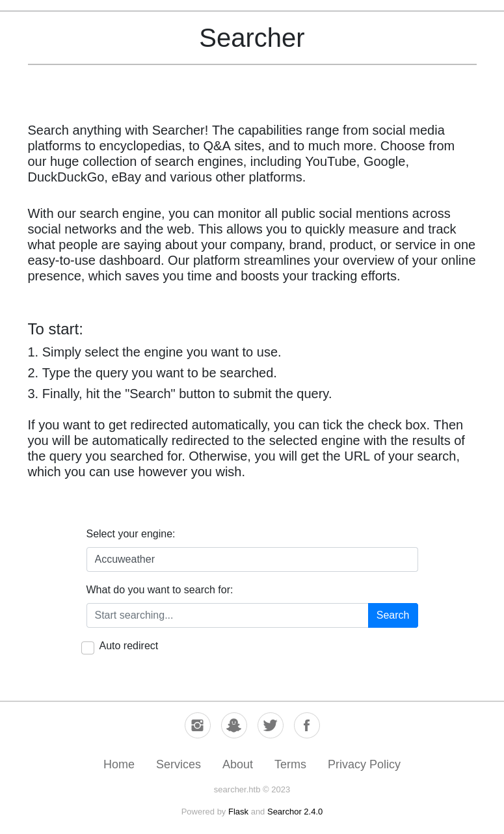Navigate to the About page
Image resolution: width=504 pixels, height=834 pixels.
click(237, 764)
